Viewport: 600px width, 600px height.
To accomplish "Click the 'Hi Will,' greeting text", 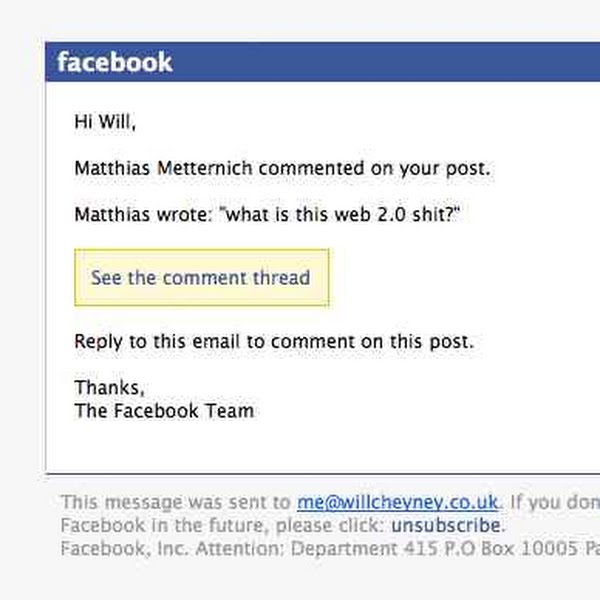I will click(x=104, y=123).
